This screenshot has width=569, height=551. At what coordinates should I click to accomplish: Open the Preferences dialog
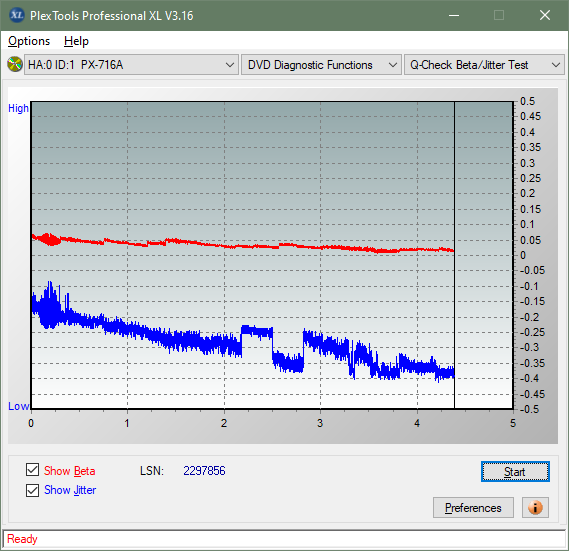click(473, 507)
